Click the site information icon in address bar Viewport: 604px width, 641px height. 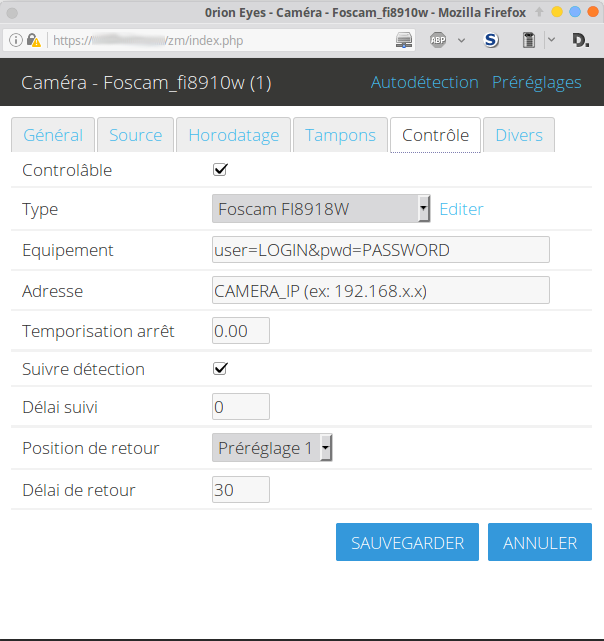[16, 40]
